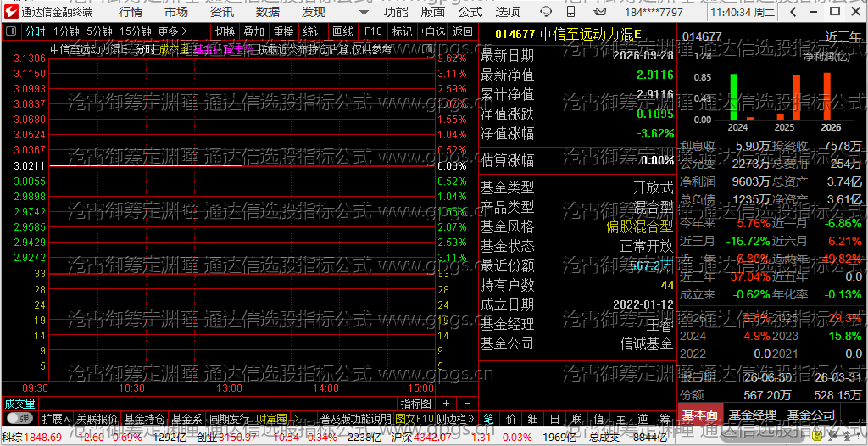Open the 指标图 indicator button

415,403
